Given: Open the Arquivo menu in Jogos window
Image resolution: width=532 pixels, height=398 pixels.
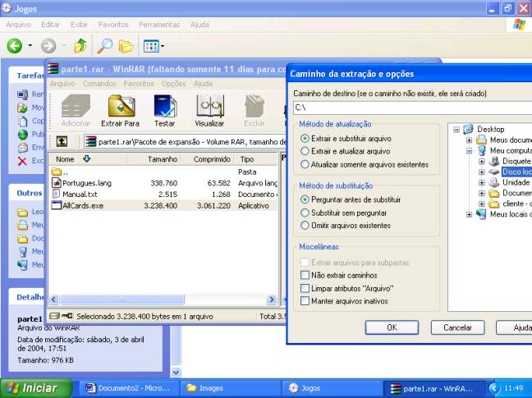Looking at the screenshot, I should tap(18, 25).
